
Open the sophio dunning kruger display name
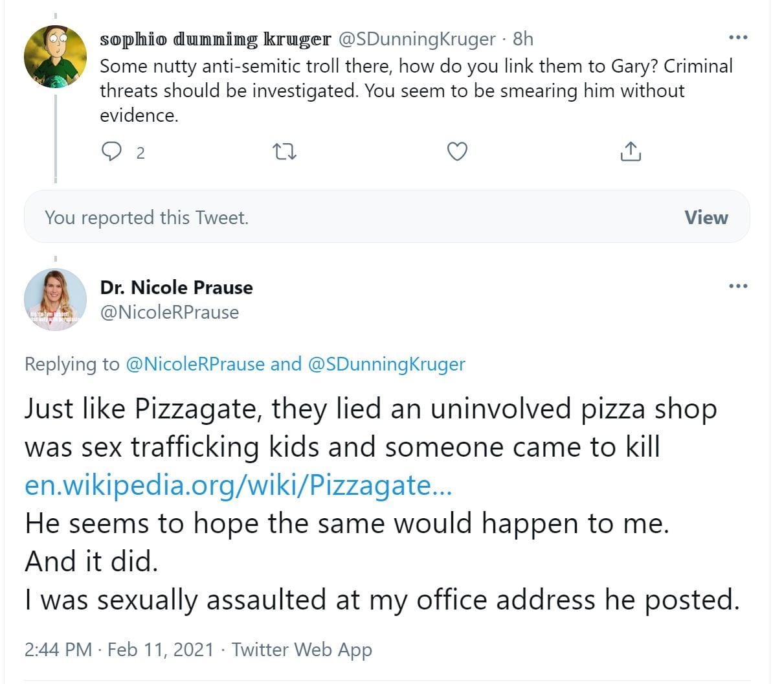pyautogui.click(x=215, y=39)
